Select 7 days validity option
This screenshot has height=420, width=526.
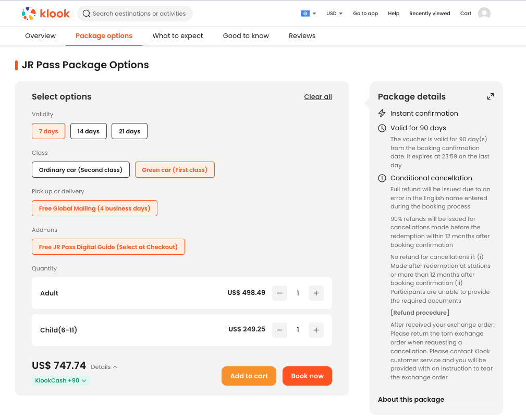click(48, 131)
